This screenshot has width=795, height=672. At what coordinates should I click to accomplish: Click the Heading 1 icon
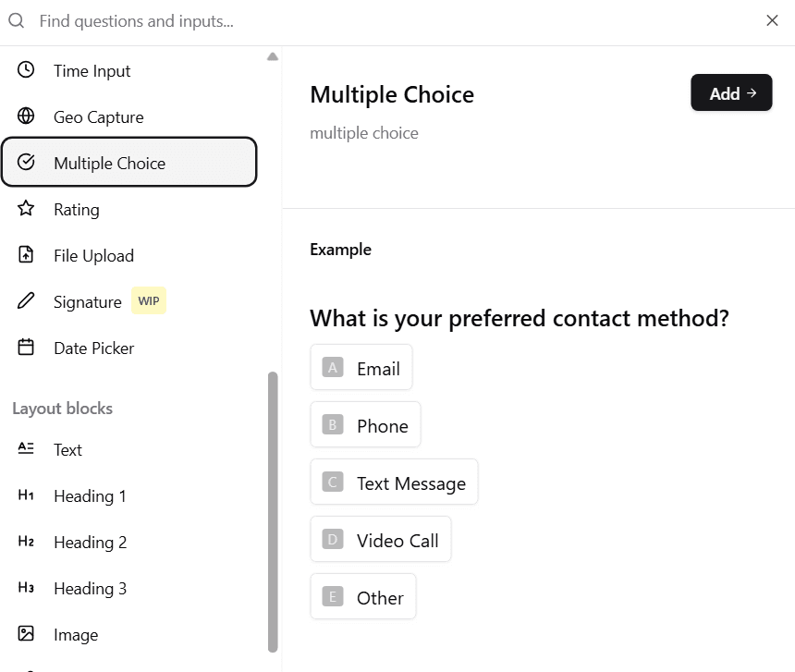[x=26, y=496]
